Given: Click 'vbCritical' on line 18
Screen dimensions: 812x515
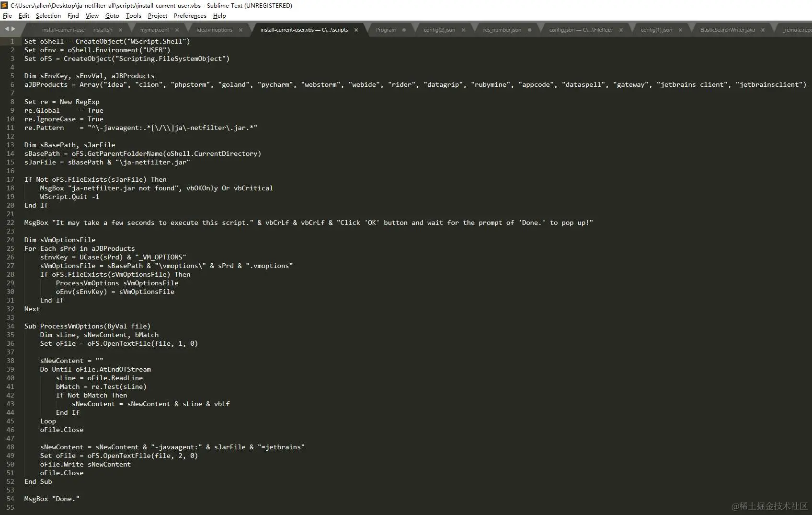Looking at the screenshot, I should click(253, 188).
